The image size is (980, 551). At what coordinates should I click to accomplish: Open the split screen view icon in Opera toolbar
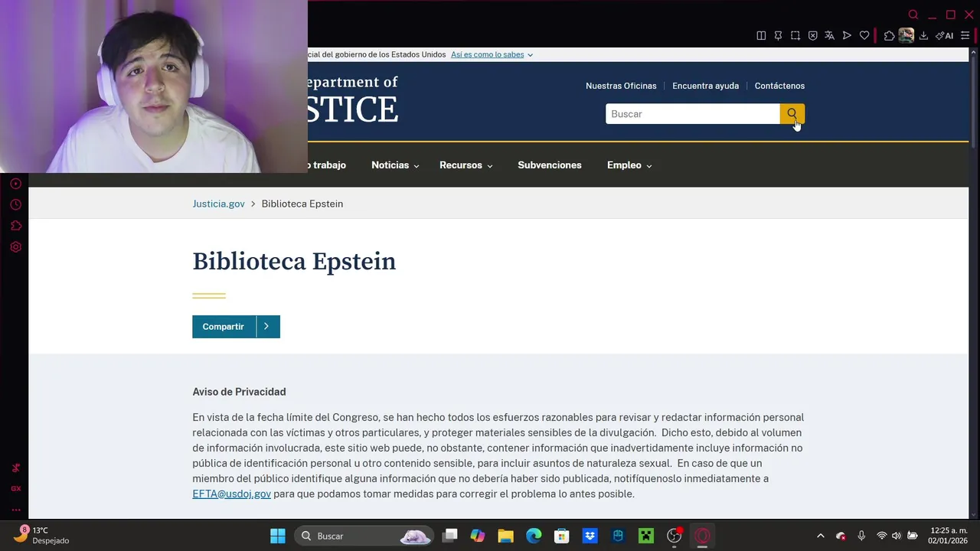761,35
